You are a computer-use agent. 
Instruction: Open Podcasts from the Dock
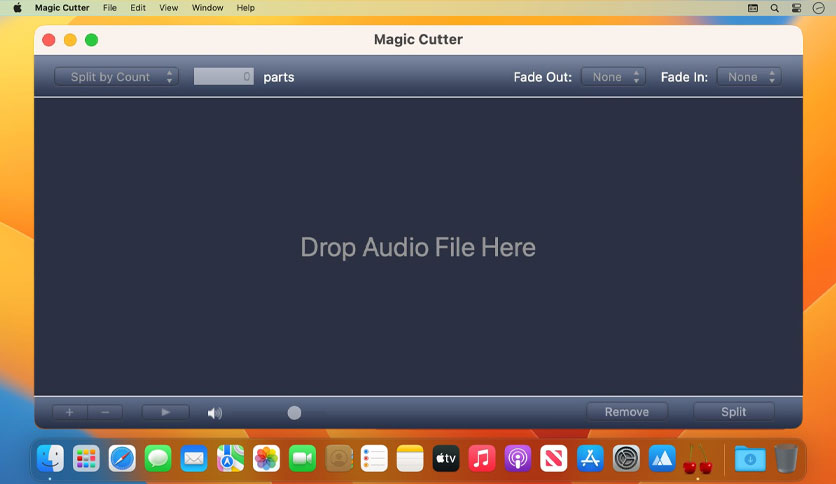[518, 458]
